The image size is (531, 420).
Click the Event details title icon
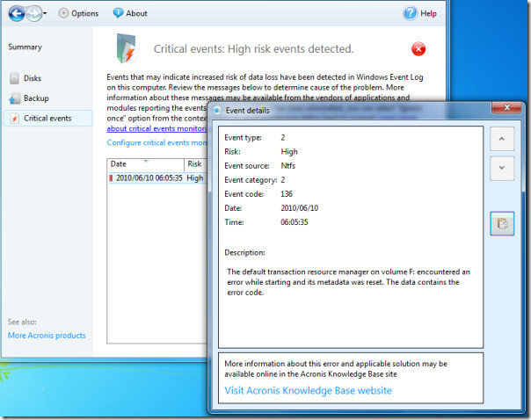click(217, 111)
